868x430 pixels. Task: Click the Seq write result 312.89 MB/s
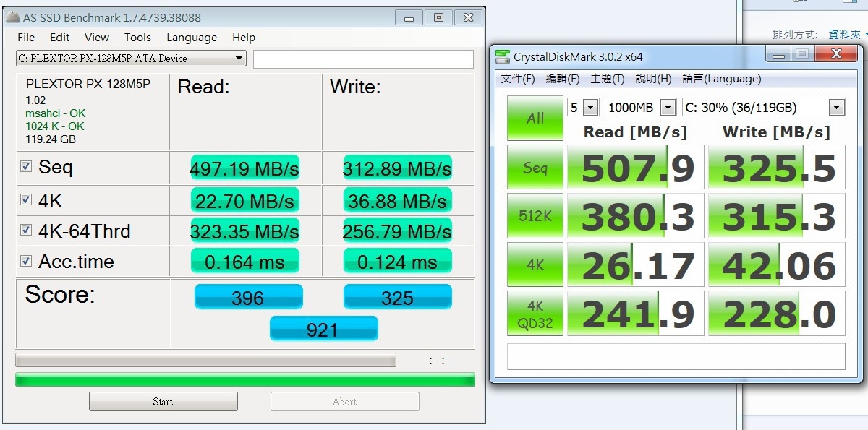(x=398, y=168)
